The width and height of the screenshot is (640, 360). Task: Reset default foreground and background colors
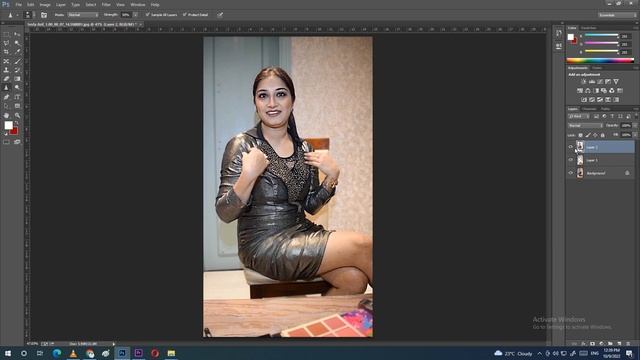click(6, 134)
